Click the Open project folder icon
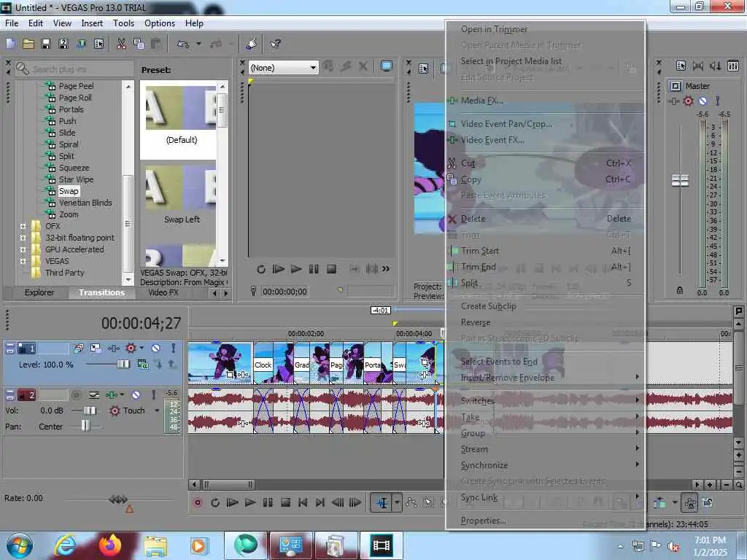The width and height of the screenshot is (747, 560). (x=28, y=44)
